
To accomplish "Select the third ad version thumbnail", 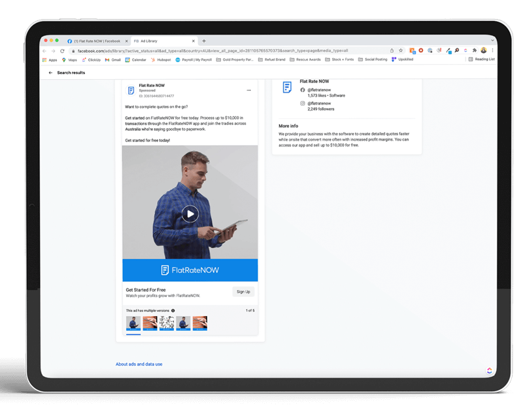I will pos(167,323).
